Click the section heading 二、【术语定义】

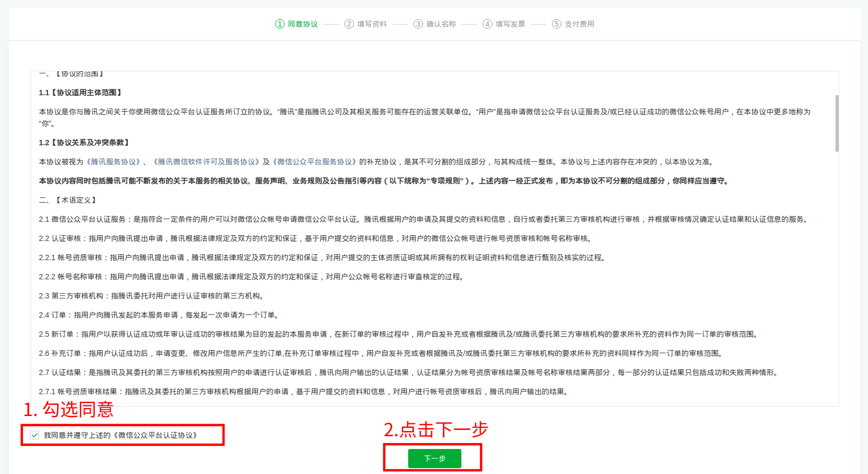pos(69,200)
